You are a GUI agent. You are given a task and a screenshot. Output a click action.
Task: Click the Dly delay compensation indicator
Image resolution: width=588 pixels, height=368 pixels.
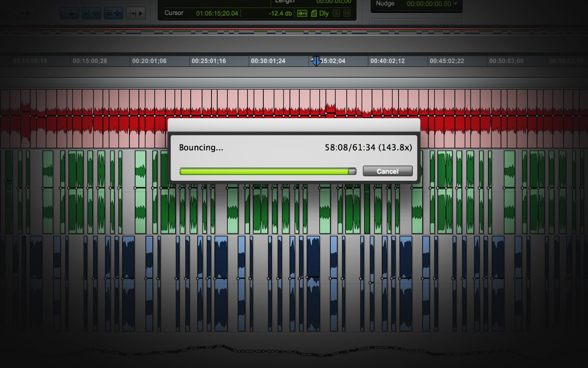coord(324,13)
